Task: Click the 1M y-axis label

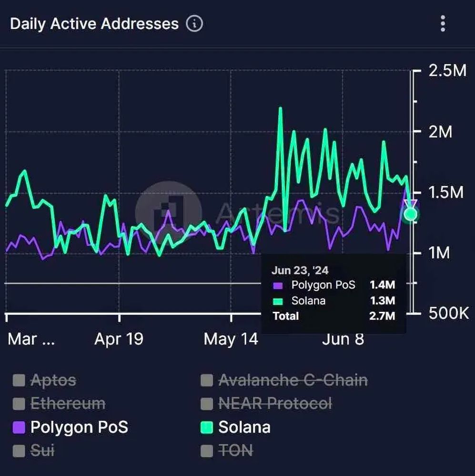Action: point(439,253)
